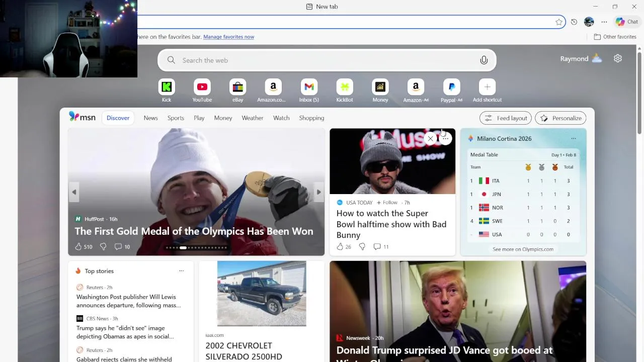This screenshot has width=644, height=362.
Task: Open browser profile avatar
Action: (x=589, y=22)
